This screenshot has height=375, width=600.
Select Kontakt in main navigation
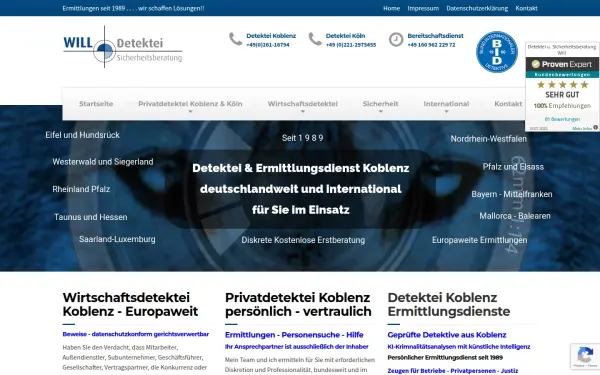(x=508, y=104)
